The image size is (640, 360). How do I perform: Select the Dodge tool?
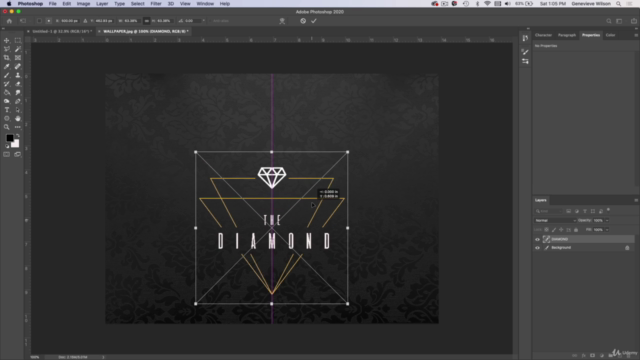click(7, 101)
